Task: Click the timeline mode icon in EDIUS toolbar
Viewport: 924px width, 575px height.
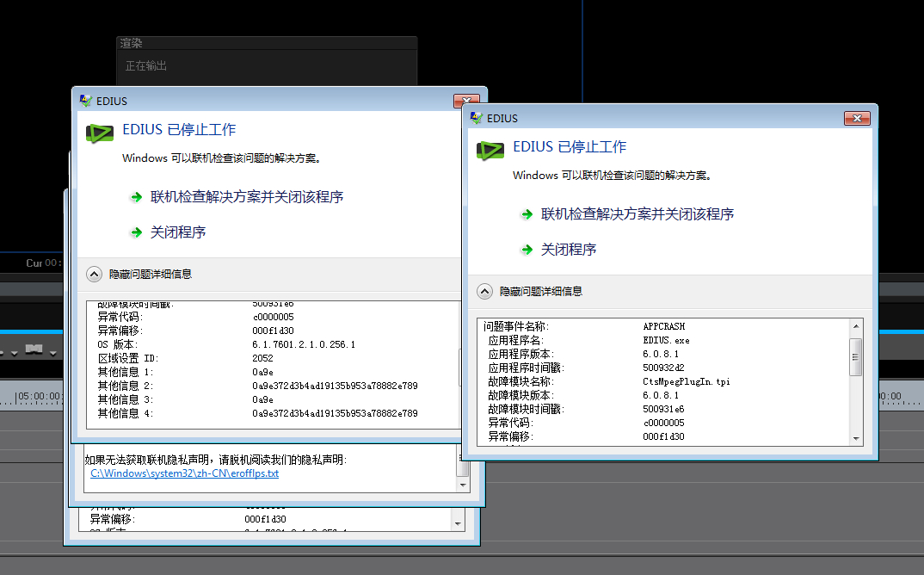Action: pos(34,349)
